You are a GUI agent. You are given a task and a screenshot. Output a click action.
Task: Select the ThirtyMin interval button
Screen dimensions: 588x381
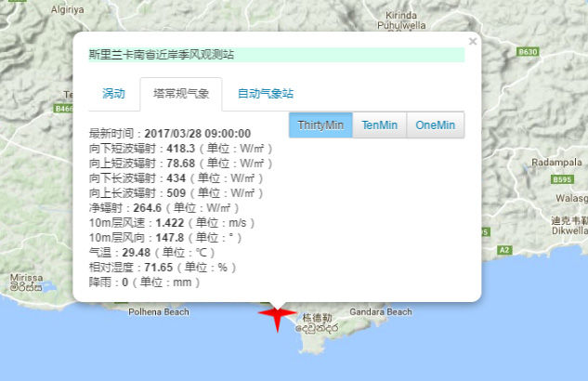(x=321, y=125)
